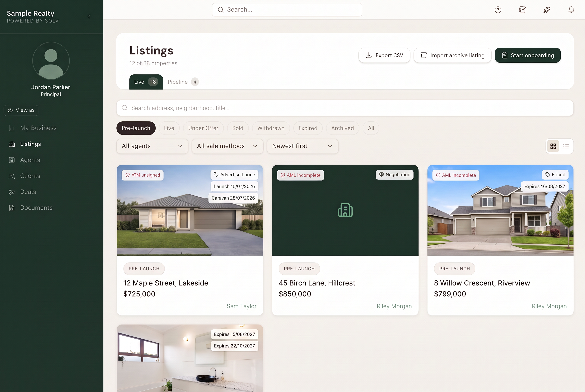
Task: Click the magnifier icon in top search
Action: pos(221,10)
